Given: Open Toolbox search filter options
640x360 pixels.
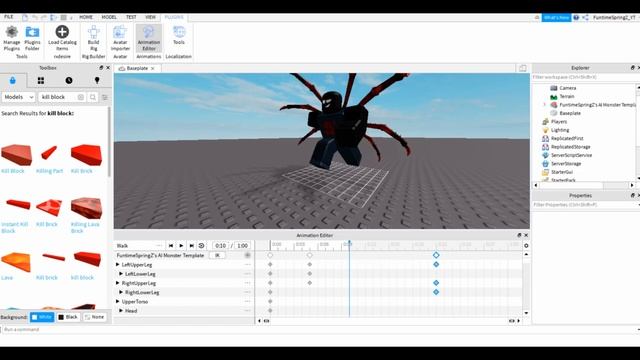Looking at the screenshot, I should click(105, 97).
